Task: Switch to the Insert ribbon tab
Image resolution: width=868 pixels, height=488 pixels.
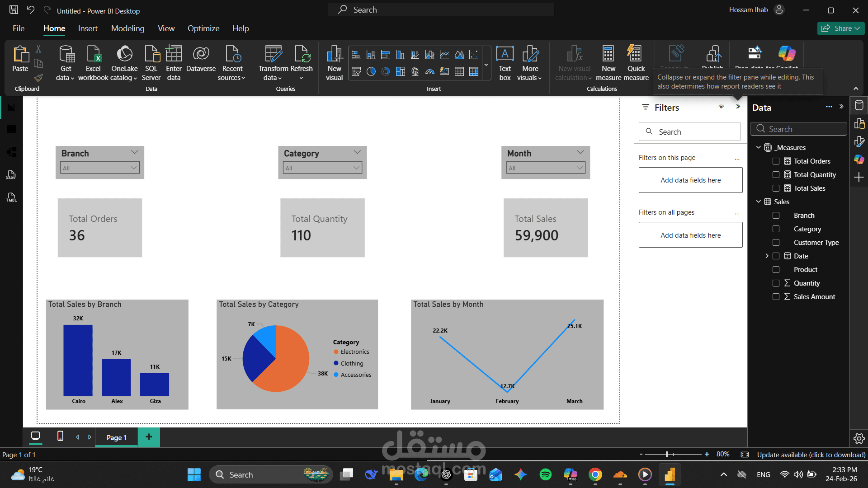Action: pos(88,28)
